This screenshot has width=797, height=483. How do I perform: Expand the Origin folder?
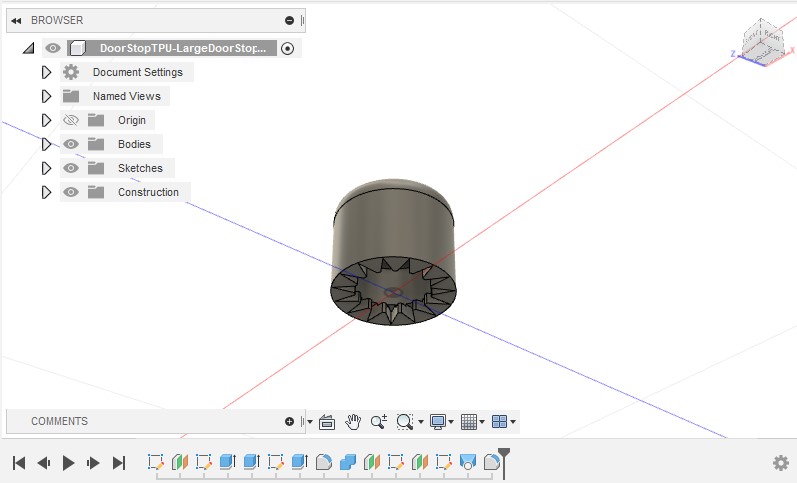(x=46, y=120)
